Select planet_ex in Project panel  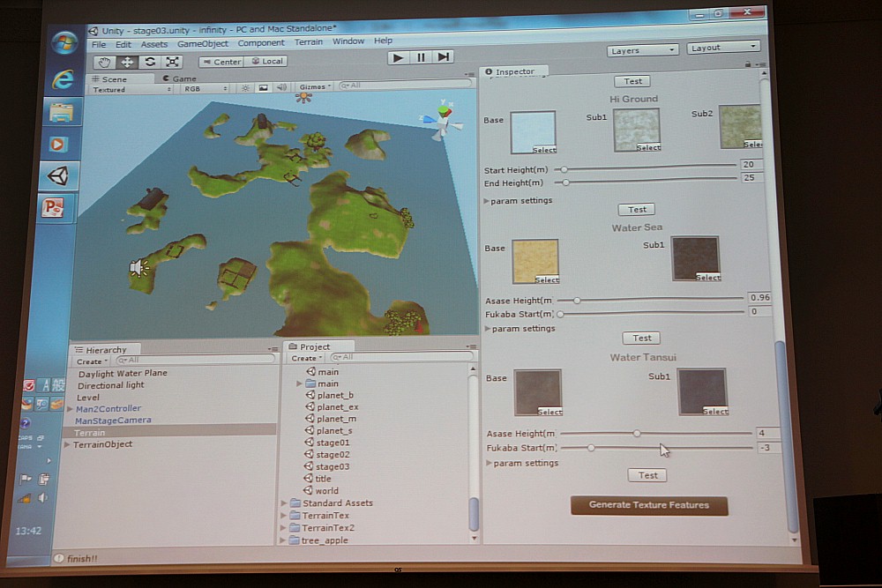tap(337, 407)
